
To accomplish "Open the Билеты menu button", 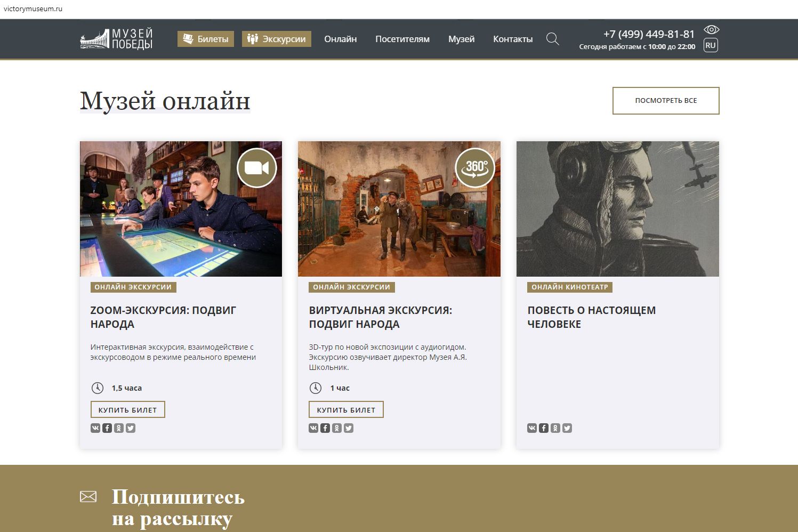I will coord(206,39).
